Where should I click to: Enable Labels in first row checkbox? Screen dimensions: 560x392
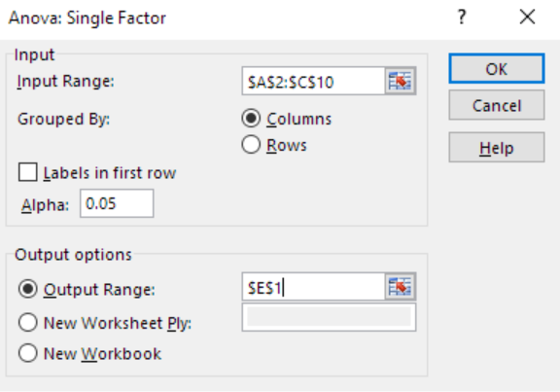click(x=28, y=172)
